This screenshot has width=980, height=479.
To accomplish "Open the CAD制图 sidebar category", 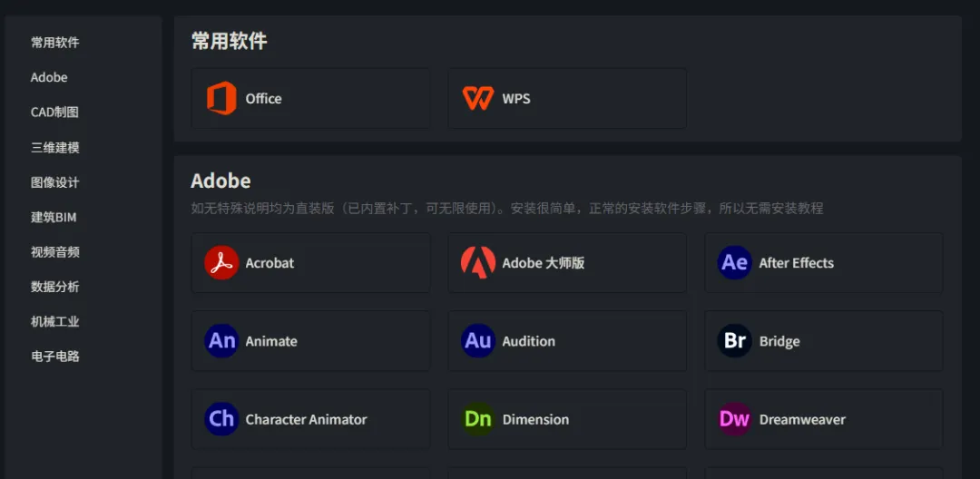I will pos(55,112).
